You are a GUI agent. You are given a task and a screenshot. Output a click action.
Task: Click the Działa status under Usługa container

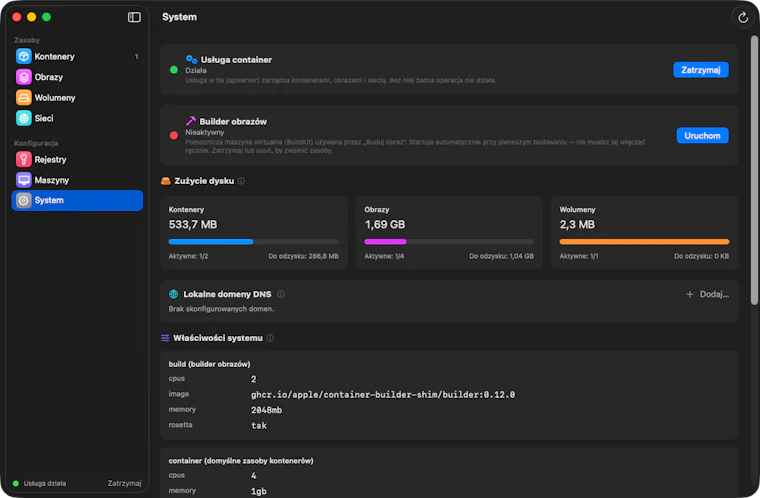[196, 70]
